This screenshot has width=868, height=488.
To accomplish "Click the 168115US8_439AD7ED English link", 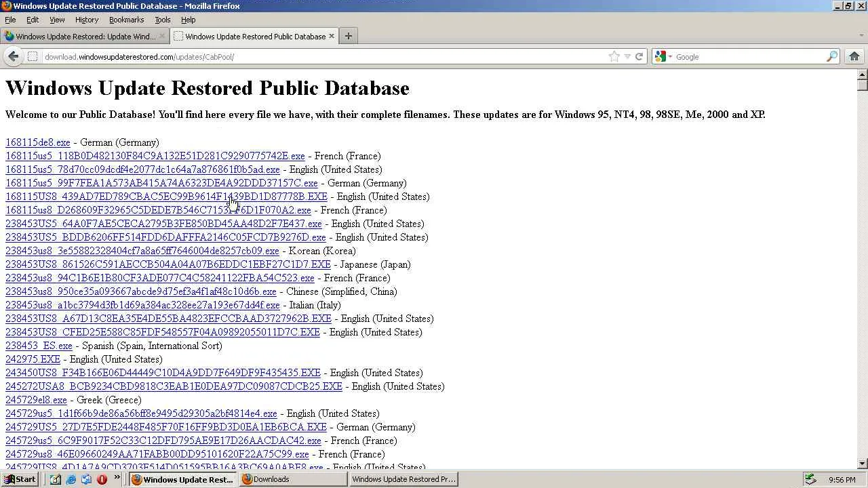I will click(x=166, y=197).
